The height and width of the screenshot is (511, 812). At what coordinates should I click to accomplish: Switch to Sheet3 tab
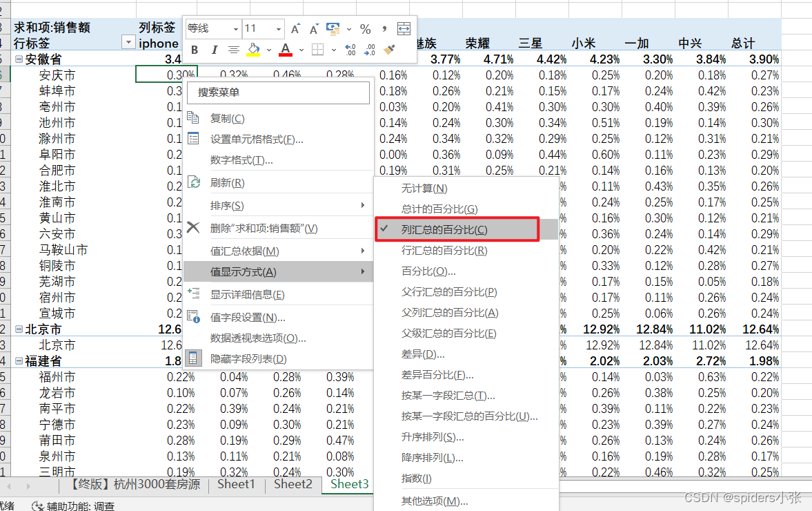350,484
